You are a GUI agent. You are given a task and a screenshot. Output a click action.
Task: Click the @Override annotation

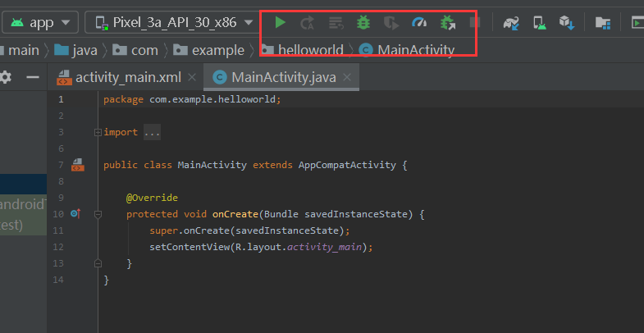(152, 198)
